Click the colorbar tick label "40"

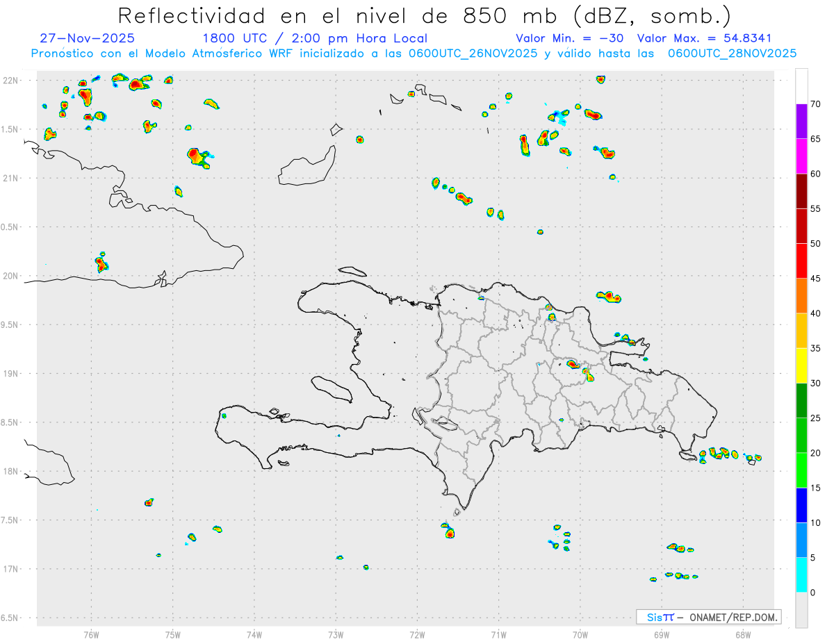[815, 313]
